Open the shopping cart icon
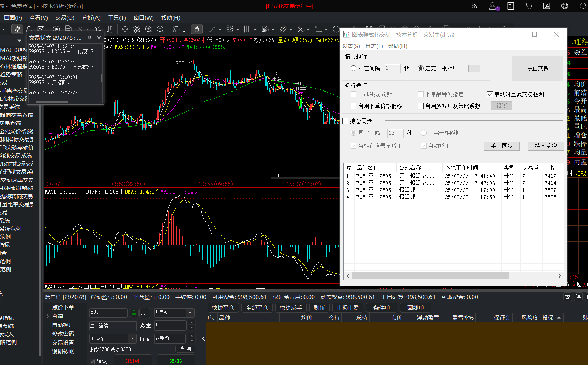 529,6
